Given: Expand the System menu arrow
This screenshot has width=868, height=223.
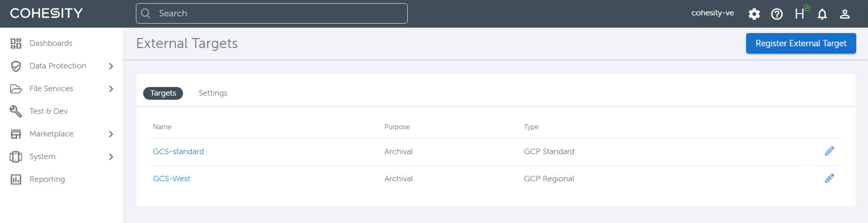Looking at the screenshot, I should point(111,157).
